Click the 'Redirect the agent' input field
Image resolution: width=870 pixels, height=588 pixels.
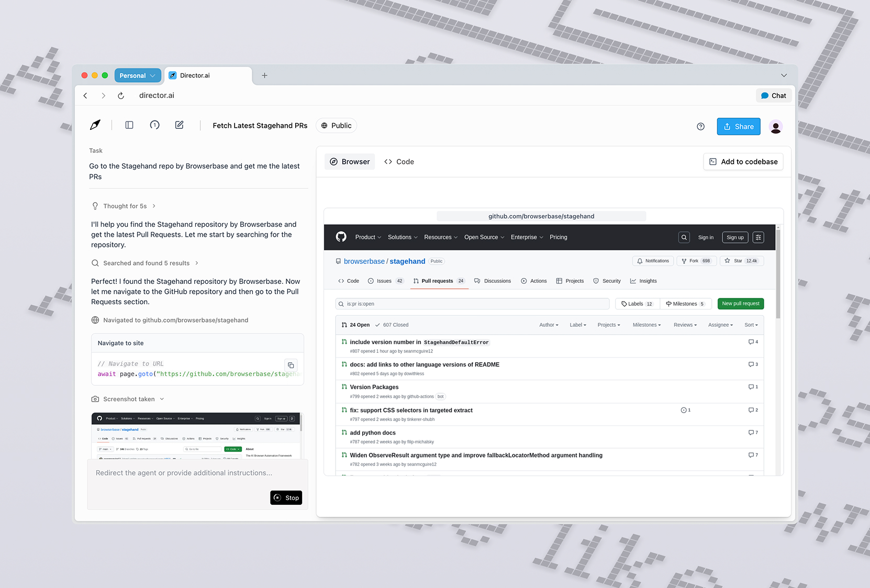pos(183,473)
